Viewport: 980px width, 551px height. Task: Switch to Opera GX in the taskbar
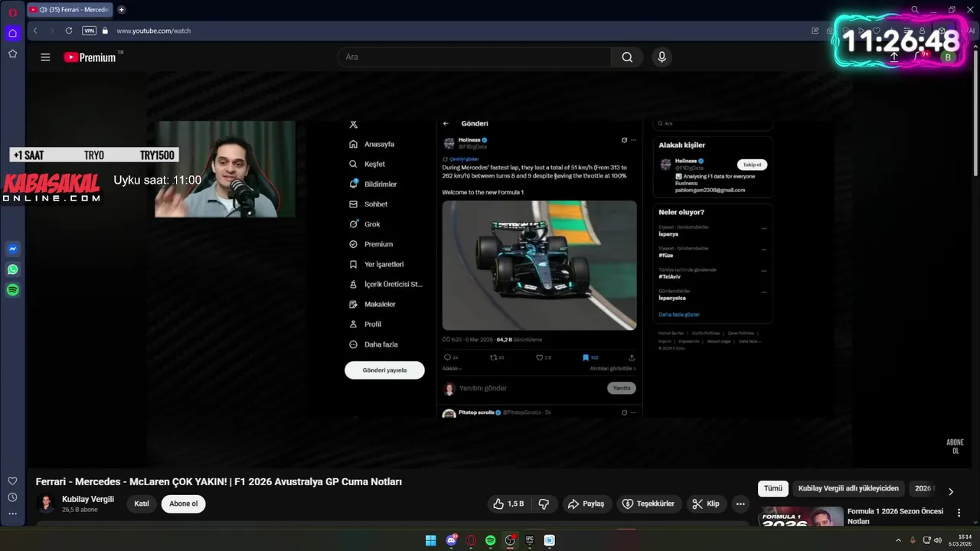tap(471, 540)
